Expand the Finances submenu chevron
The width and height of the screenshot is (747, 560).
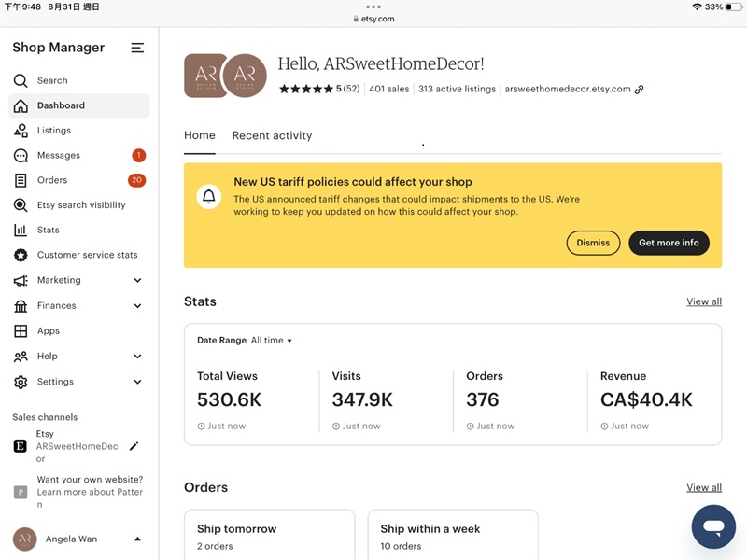pos(137,306)
